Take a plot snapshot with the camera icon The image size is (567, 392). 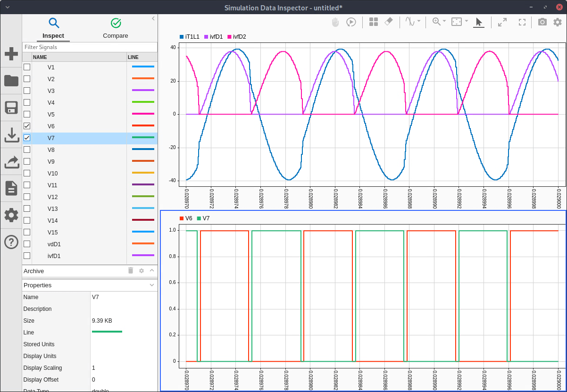coord(542,22)
